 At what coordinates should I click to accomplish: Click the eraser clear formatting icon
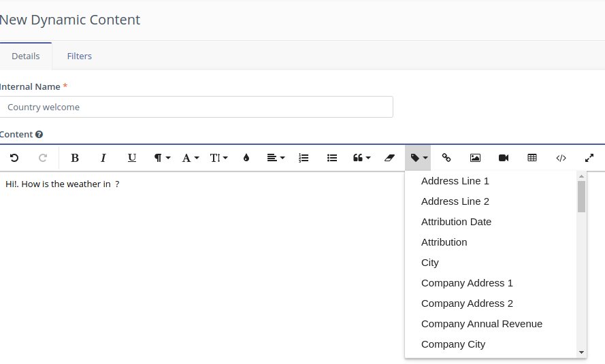pyautogui.click(x=389, y=158)
